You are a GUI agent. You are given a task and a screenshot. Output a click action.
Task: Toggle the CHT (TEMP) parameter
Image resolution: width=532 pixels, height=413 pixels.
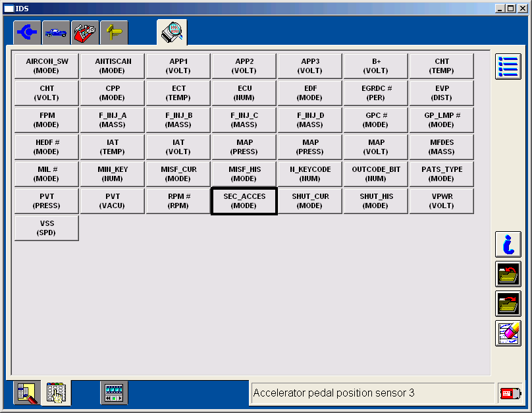click(442, 66)
